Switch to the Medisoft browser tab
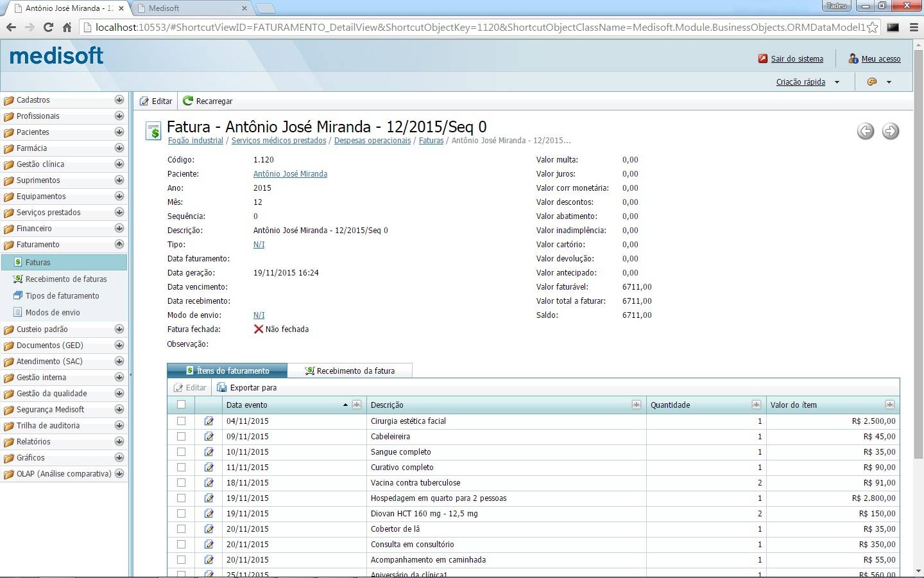The image size is (924, 578). point(192,8)
